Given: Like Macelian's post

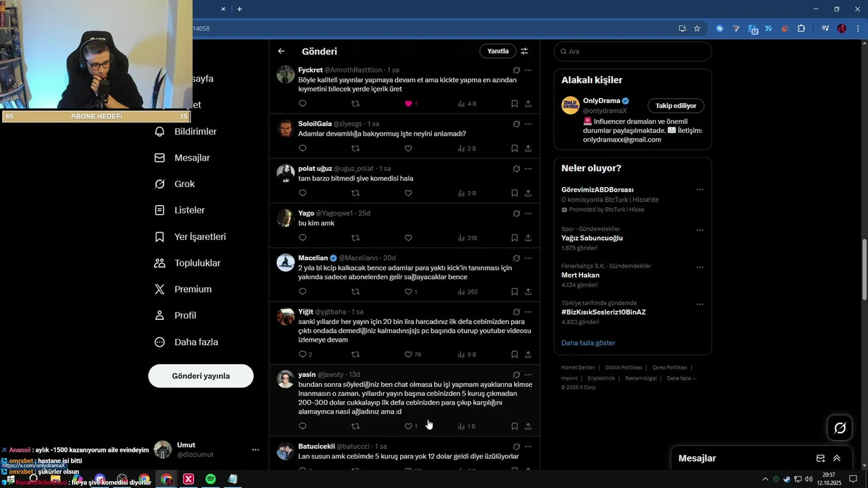Looking at the screenshot, I should [408, 291].
